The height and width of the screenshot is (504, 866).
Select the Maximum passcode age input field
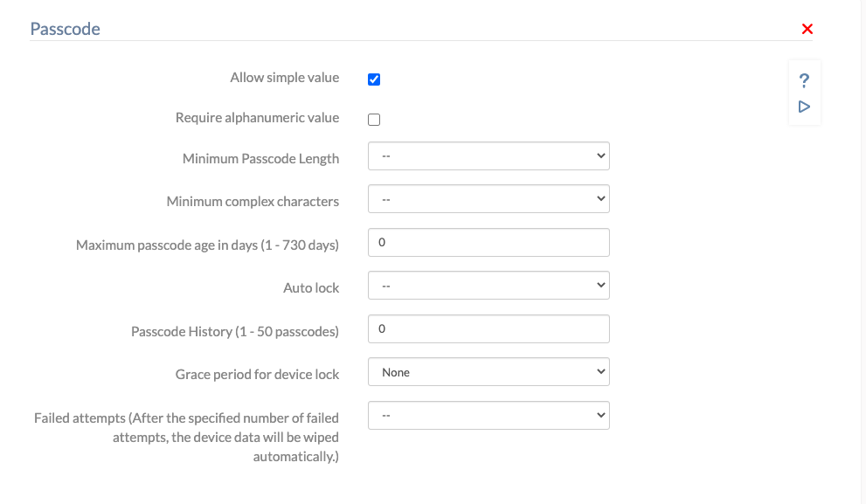click(x=488, y=242)
